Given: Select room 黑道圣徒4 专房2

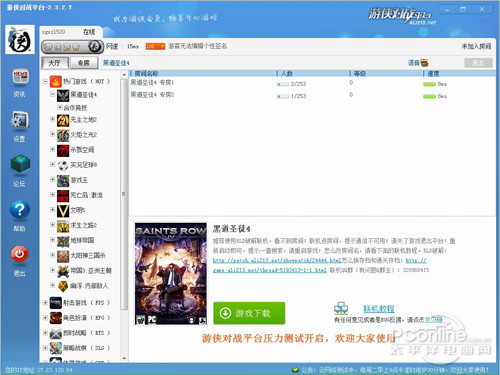Looking at the screenshot, I should (x=152, y=95).
